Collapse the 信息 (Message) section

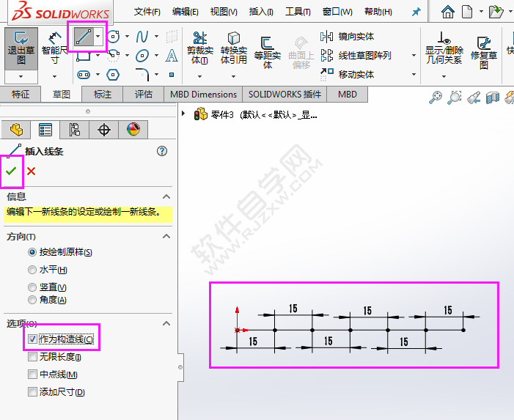(166, 196)
